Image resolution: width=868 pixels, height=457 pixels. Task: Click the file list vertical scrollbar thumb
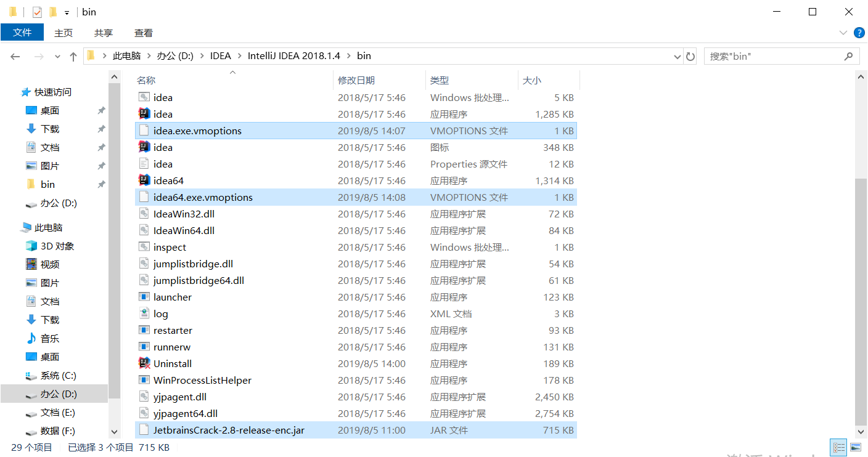(861, 301)
